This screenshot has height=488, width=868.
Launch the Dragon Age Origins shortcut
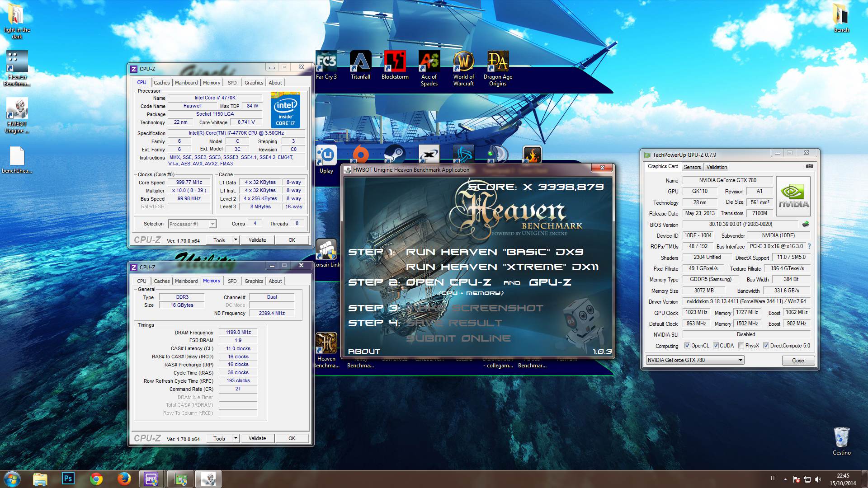coord(498,68)
